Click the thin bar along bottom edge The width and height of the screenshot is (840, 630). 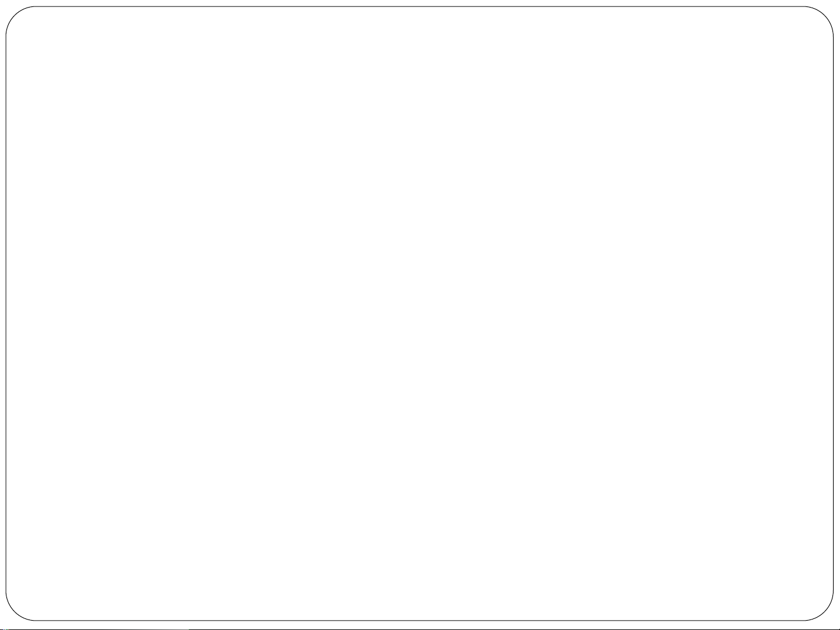point(420,629)
